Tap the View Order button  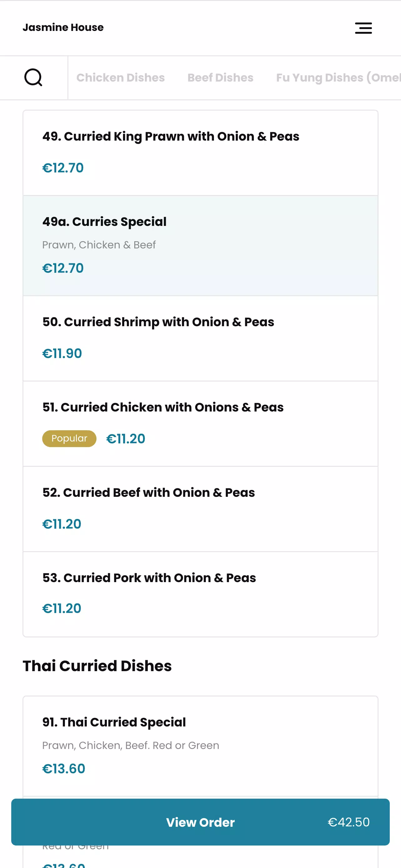[x=200, y=822]
